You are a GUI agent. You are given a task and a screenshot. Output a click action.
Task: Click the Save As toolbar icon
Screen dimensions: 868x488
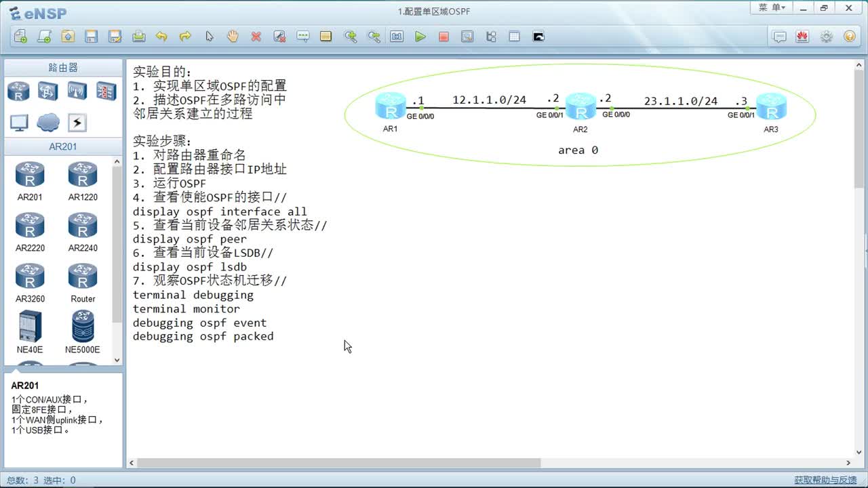(115, 37)
